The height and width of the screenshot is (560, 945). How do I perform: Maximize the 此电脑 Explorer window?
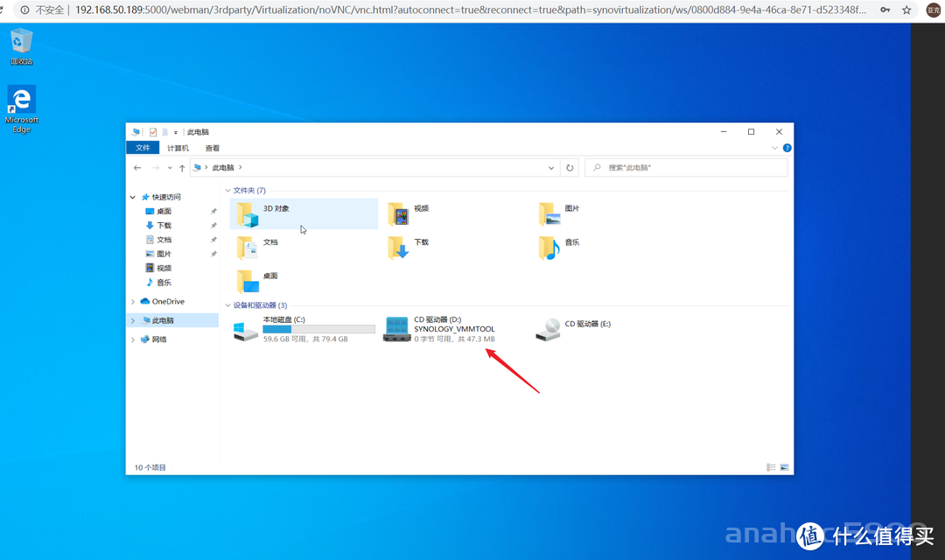click(x=751, y=132)
